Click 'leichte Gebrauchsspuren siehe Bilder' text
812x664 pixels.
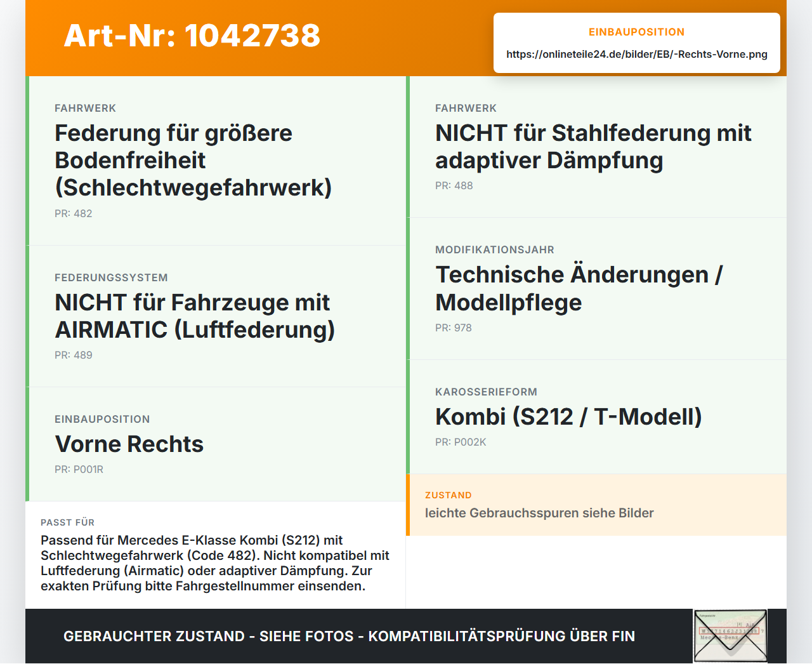[x=539, y=513]
